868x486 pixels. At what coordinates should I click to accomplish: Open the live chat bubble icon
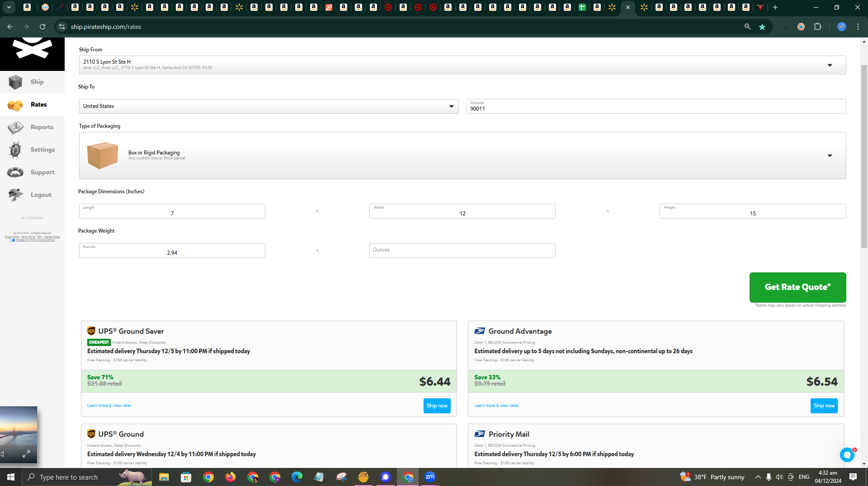point(847,455)
